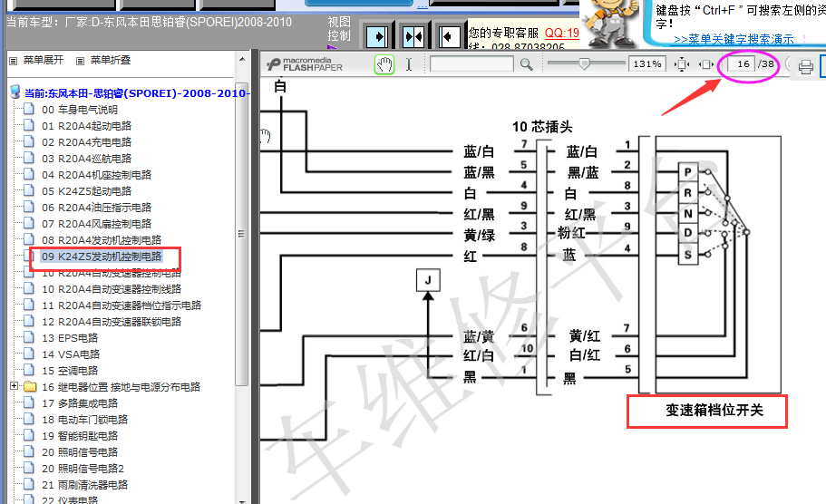Viewport: 826px width, 504px height.
Task: Click the N gear position box in diagram
Action: click(687, 213)
